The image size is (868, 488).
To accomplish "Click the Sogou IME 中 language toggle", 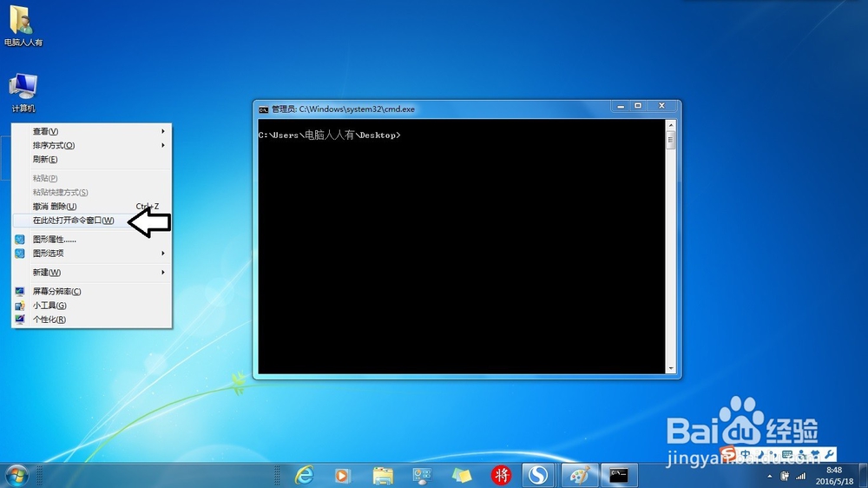I will (746, 454).
